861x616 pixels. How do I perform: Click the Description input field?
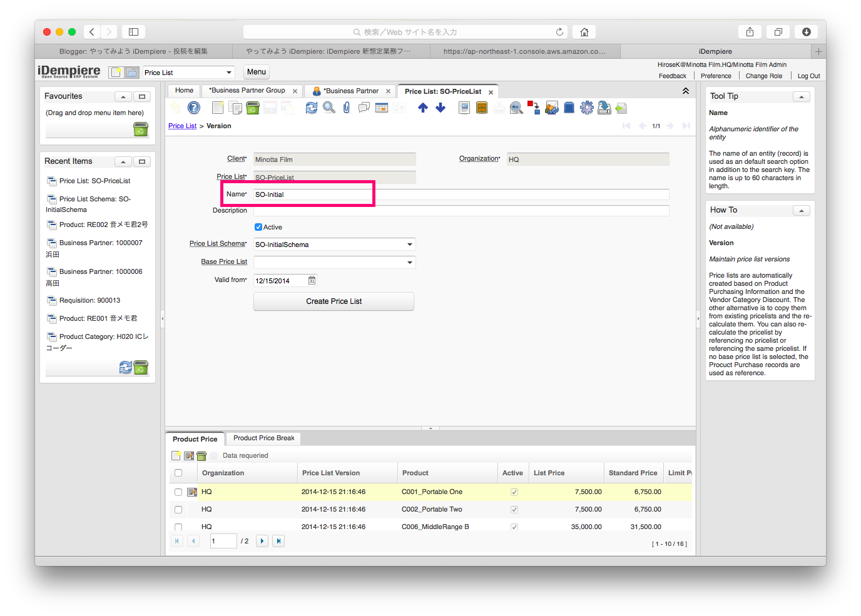[461, 211]
